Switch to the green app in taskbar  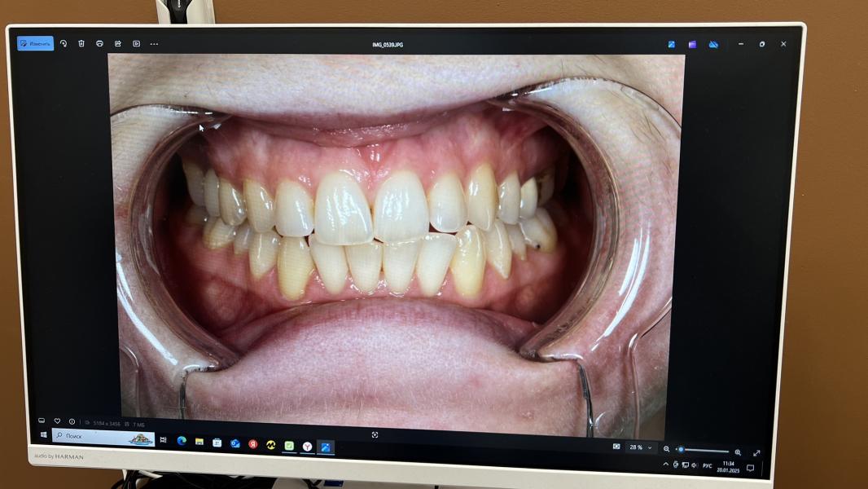click(289, 445)
